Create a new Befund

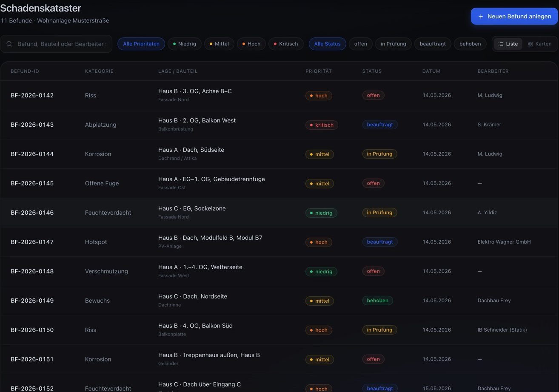click(x=514, y=16)
